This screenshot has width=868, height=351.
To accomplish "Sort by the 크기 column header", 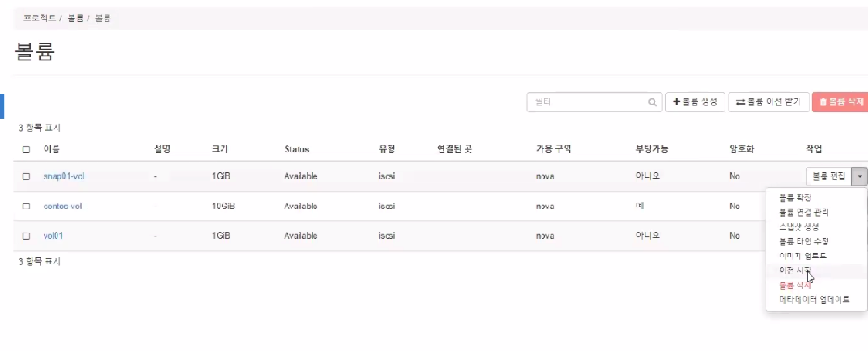I will pyautogui.click(x=219, y=149).
